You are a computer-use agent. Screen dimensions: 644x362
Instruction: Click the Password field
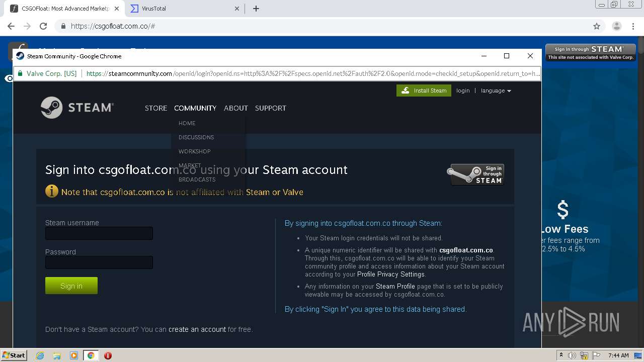pyautogui.click(x=99, y=262)
